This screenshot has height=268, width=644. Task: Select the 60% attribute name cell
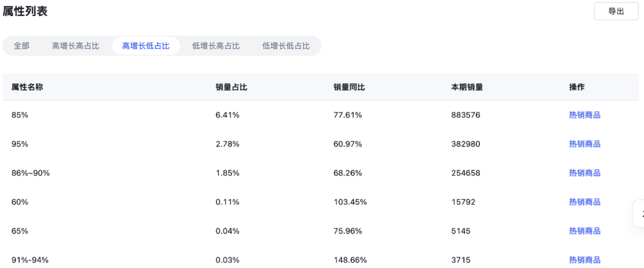tap(20, 202)
